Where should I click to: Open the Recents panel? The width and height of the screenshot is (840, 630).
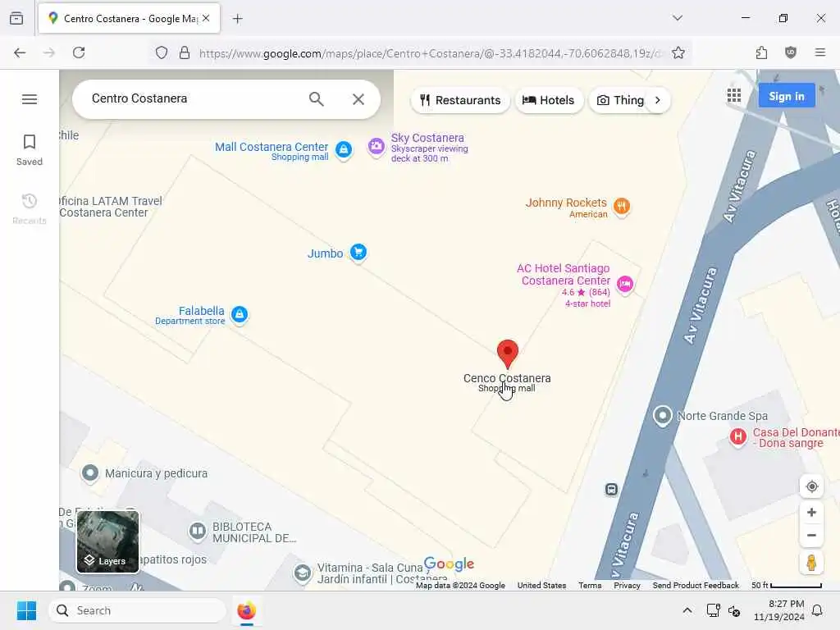pyautogui.click(x=30, y=209)
